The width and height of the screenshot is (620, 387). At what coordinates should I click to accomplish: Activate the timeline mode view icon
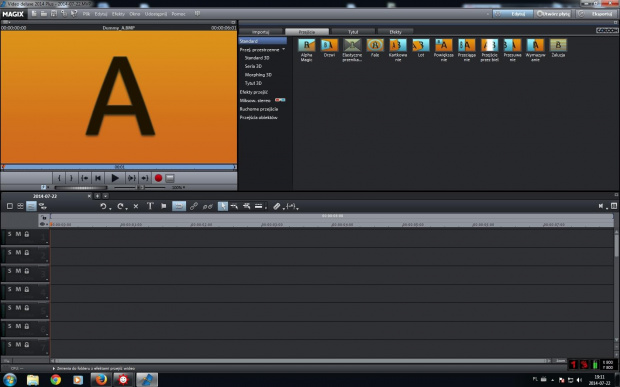[31, 206]
